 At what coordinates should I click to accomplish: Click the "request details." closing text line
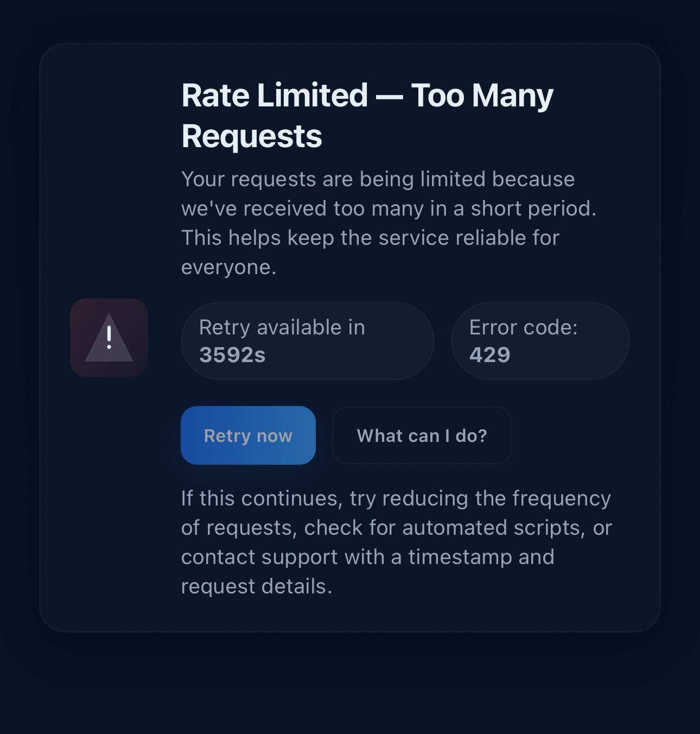[x=256, y=586]
